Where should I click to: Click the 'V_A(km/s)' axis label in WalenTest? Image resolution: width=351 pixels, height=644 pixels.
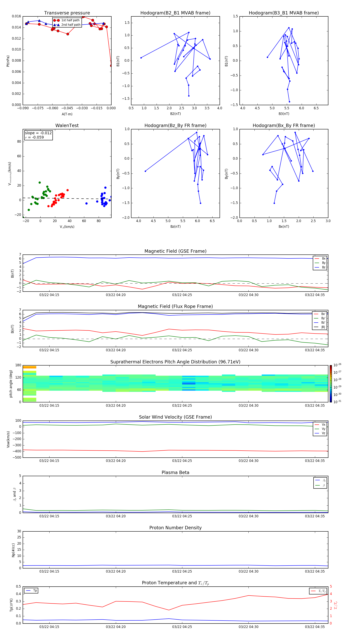(67, 227)
